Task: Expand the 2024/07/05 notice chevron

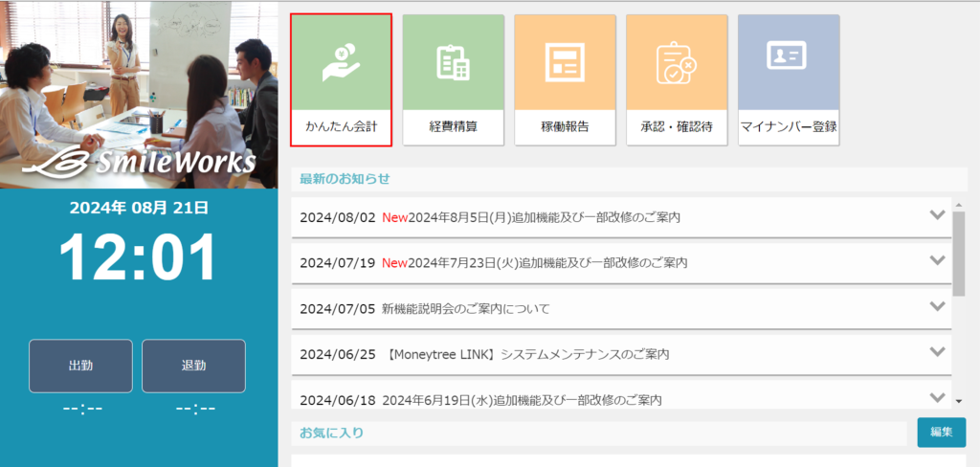Action: click(937, 305)
